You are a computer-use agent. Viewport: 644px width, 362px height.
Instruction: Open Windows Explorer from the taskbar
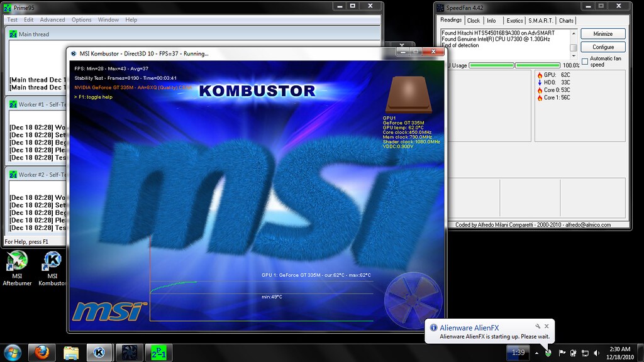[x=71, y=353]
